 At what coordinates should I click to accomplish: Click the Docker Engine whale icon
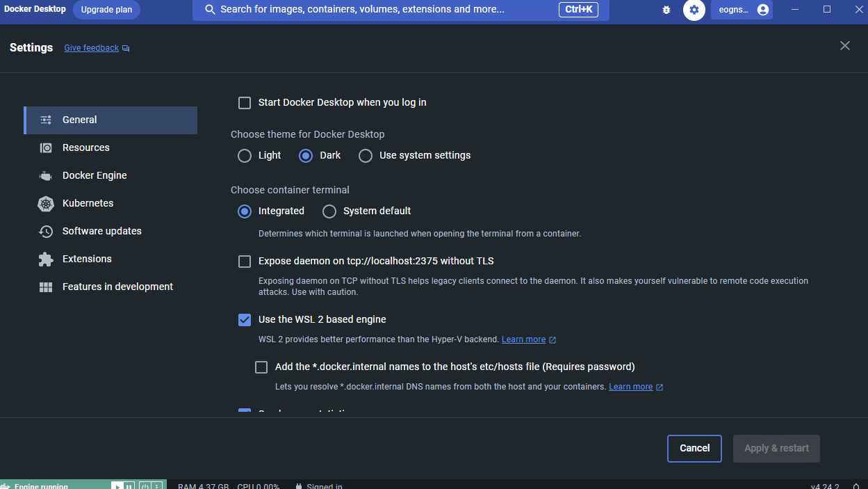point(46,176)
